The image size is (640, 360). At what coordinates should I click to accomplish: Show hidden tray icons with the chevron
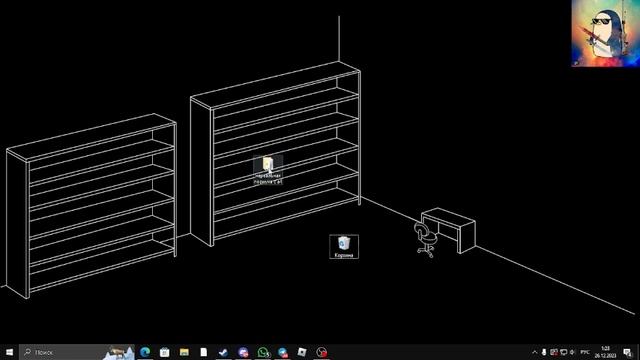coord(535,352)
